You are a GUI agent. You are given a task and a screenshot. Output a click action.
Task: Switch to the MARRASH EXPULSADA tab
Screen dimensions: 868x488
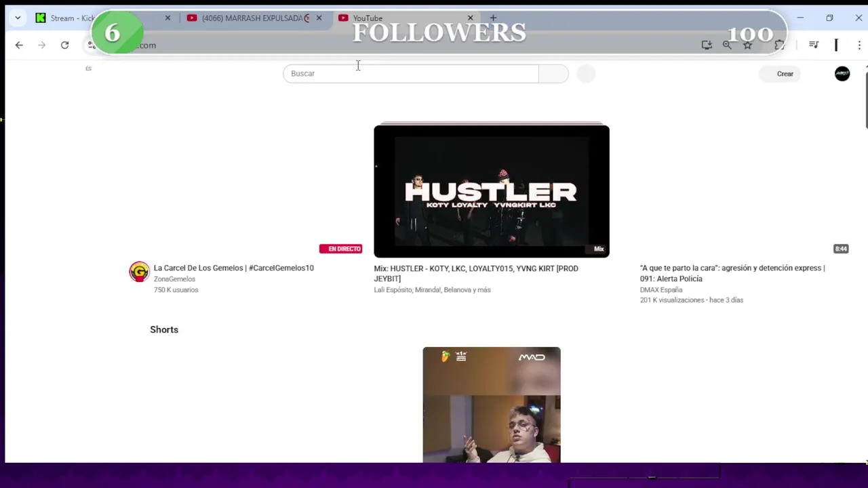pos(249,18)
